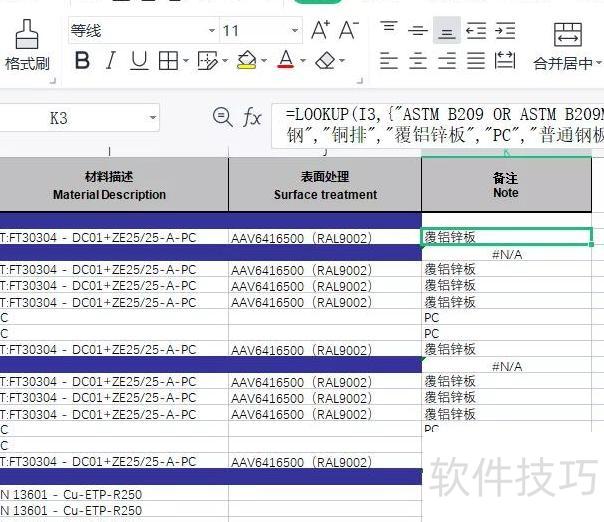
Task: Open the borders dropdown arrow
Action: tap(186, 60)
